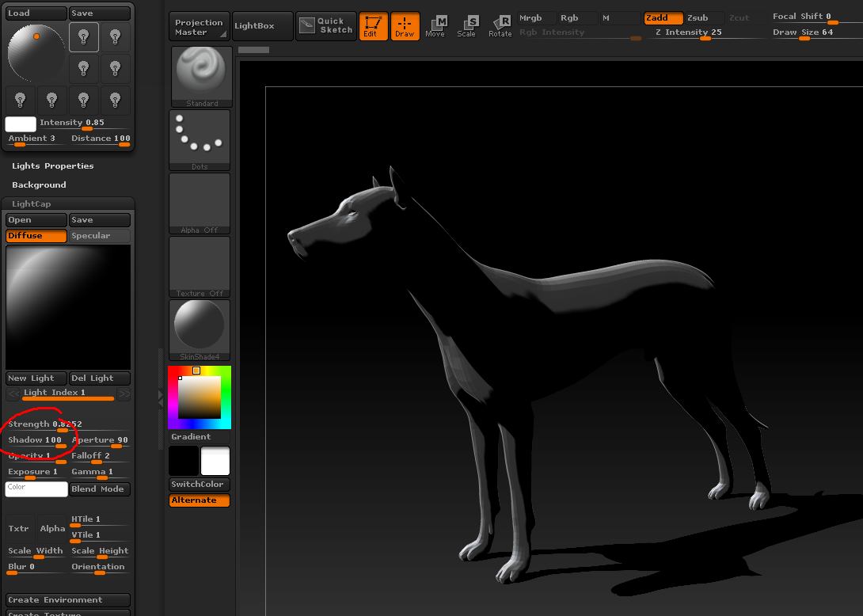The image size is (863, 616).
Task: Toggle Rgb paint mode
Action: [x=576, y=17]
